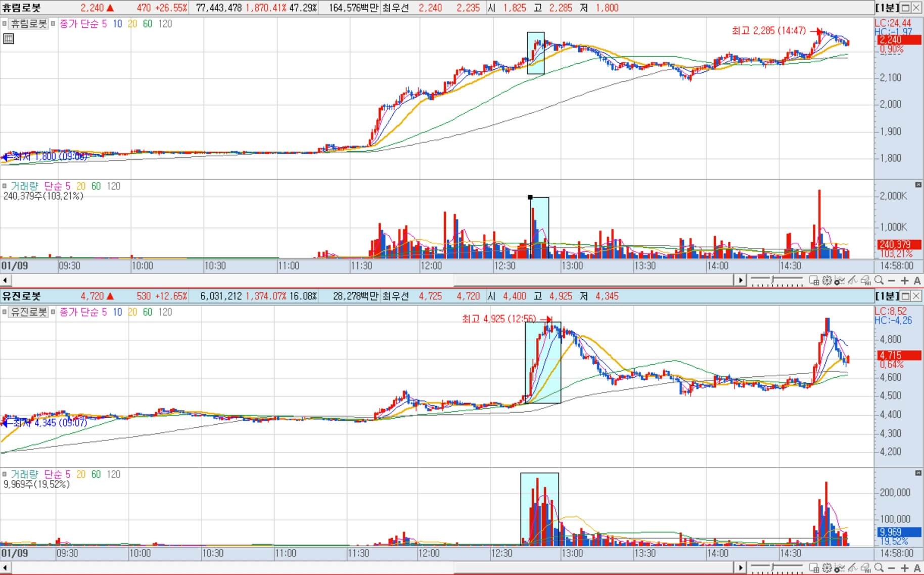Click yellow 20 moving average label in 휴림로봇
The height and width of the screenshot is (575, 924).
[132, 24]
